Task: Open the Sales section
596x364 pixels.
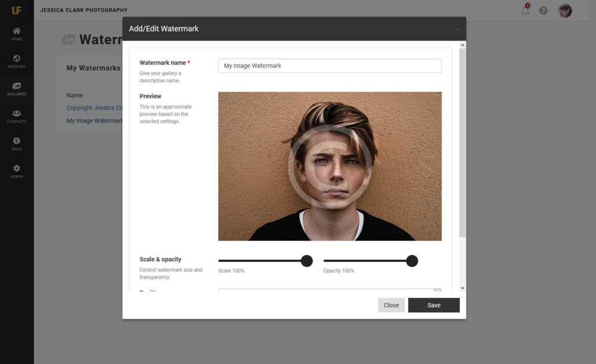Action: (17, 144)
